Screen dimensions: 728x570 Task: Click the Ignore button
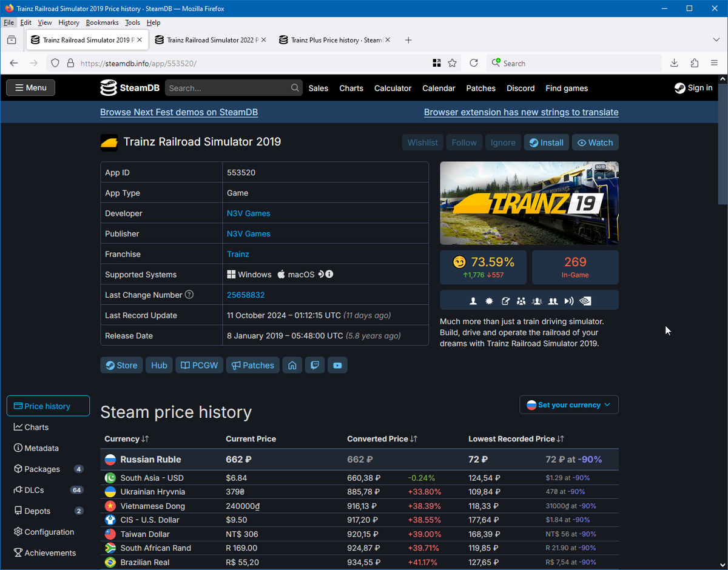pyautogui.click(x=503, y=142)
